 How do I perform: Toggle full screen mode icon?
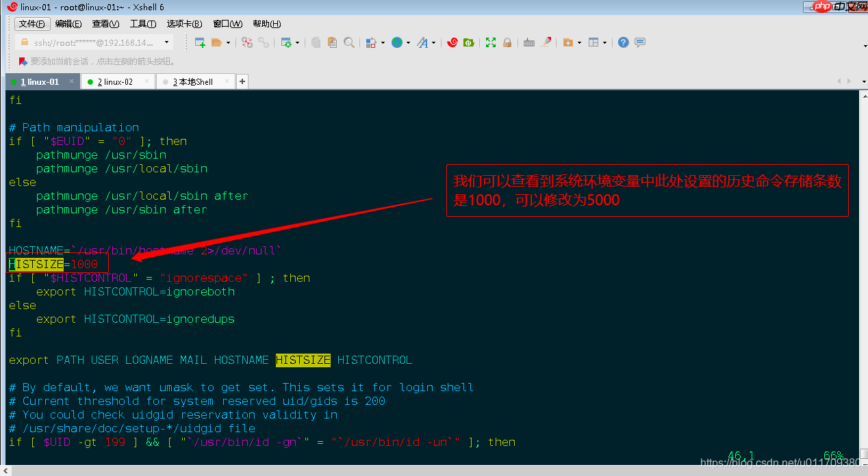click(490, 42)
